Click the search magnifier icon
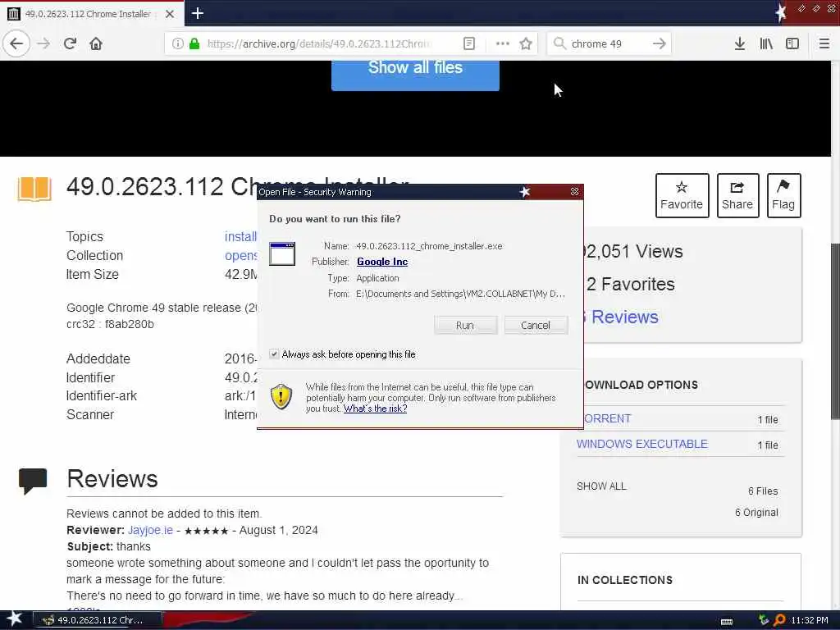840x630 pixels. pos(559,43)
